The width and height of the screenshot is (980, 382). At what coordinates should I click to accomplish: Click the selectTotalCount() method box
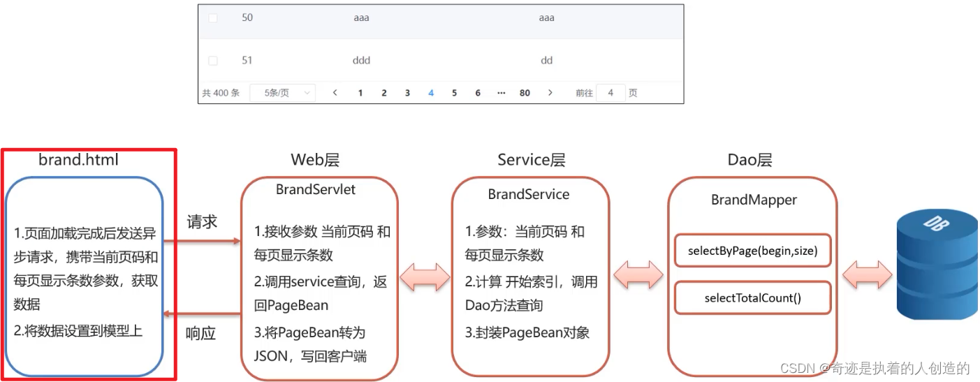pyautogui.click(x=752, y=298)
